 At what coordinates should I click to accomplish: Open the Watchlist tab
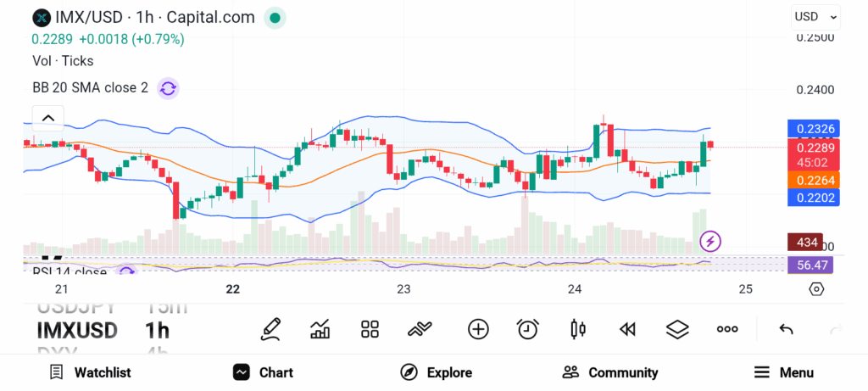[91, 372]
